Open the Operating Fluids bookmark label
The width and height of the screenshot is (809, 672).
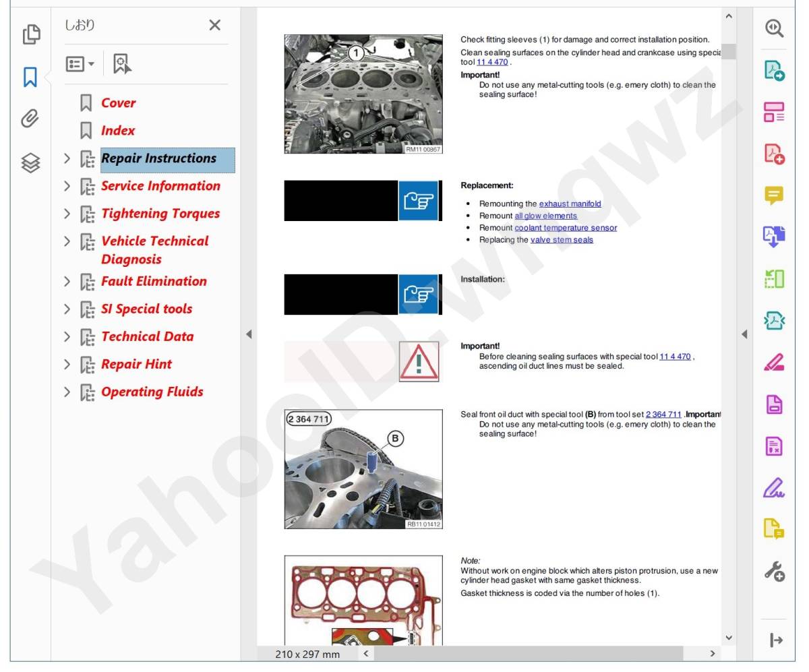point(152,392)
